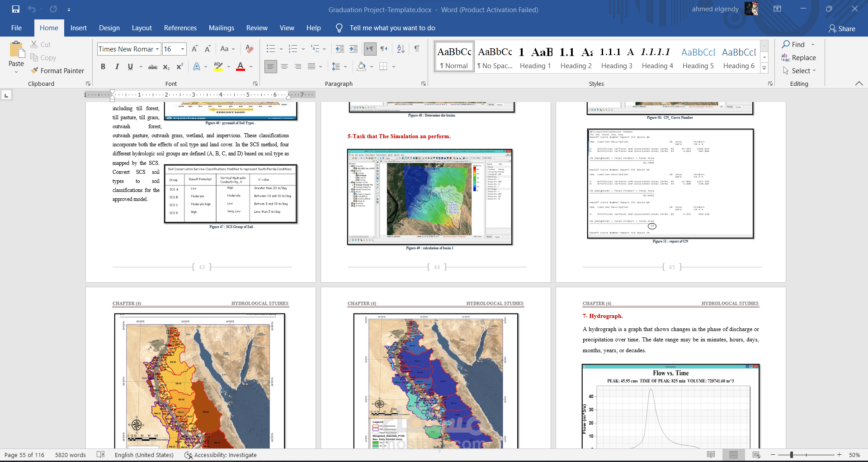
Task: Click the Redo/Repeat arrow icon
Action: click(53, 9)
